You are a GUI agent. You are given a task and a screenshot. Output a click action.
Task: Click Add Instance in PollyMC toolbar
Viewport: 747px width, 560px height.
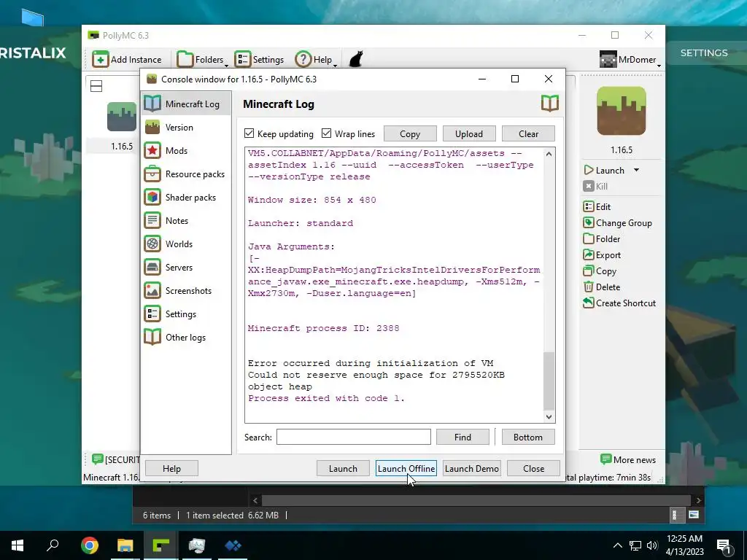coord(127,60)
